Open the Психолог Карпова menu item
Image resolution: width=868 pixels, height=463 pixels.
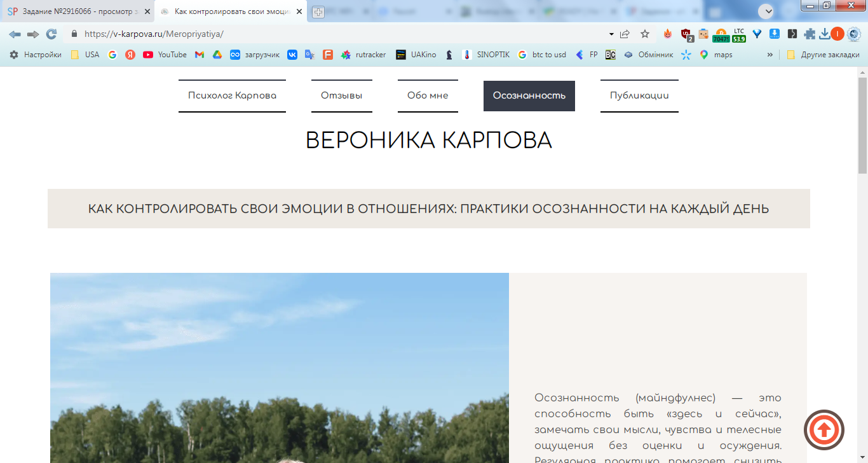tap(232, 96)
